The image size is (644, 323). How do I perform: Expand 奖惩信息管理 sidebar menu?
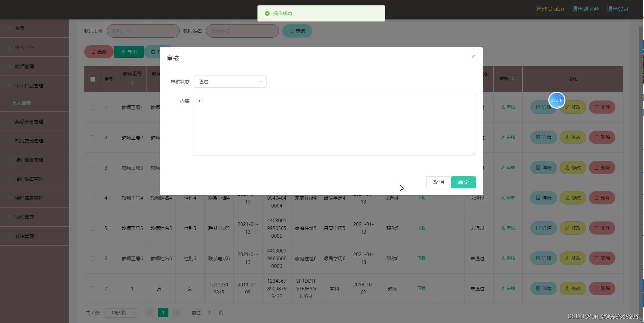(x=35, y=122)
